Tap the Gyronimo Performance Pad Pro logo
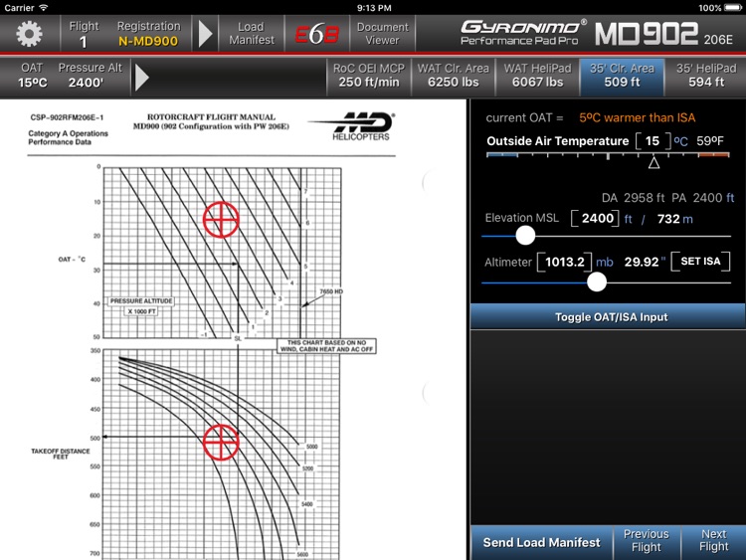The image size is (746, 560). tap(523, 33)
